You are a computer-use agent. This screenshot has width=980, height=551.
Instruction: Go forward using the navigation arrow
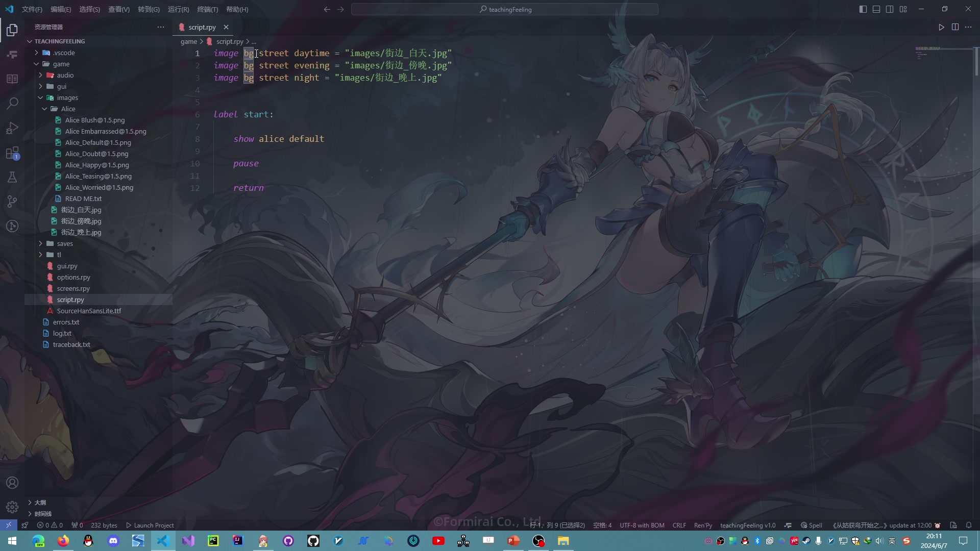(x=340, y=9)
